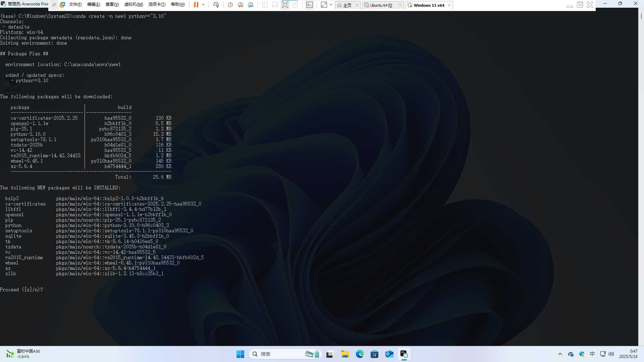644x362 pixels.
Task: Open the 富时中国A50 stock widget
Action: (23, 354)
